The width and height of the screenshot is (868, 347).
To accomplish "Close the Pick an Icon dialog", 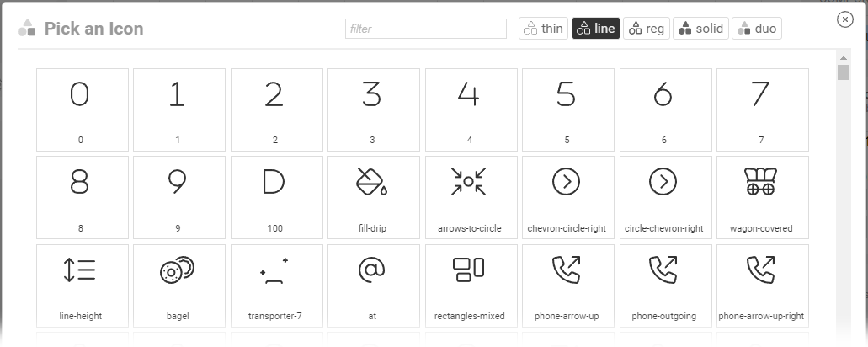I will pos(844,19).
